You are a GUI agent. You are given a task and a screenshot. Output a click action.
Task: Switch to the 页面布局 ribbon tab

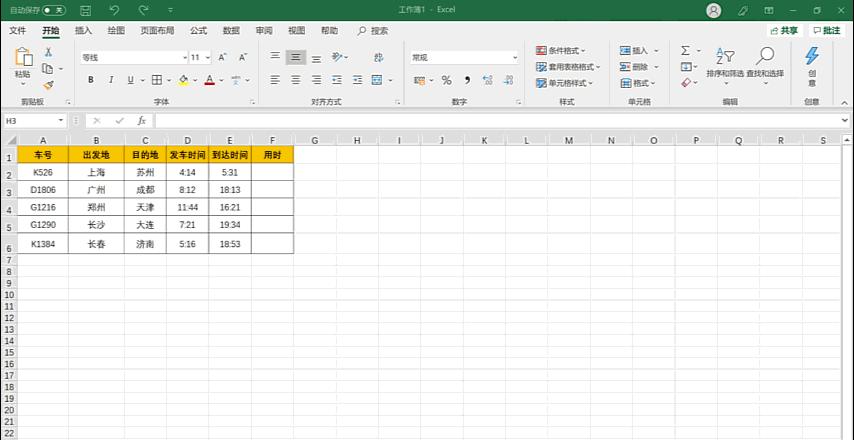pos(157,31)
